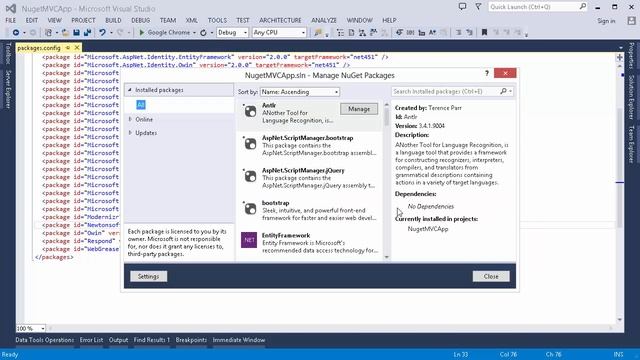This screenshot has height=360, width=640.
Task: Open the feedback speech bubble icon
Action: click(462, 7)
